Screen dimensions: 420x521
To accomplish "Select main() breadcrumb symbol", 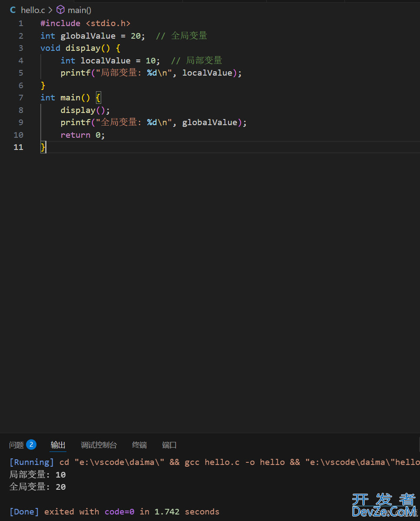I will pyautogui.click(x=79, y=10).
